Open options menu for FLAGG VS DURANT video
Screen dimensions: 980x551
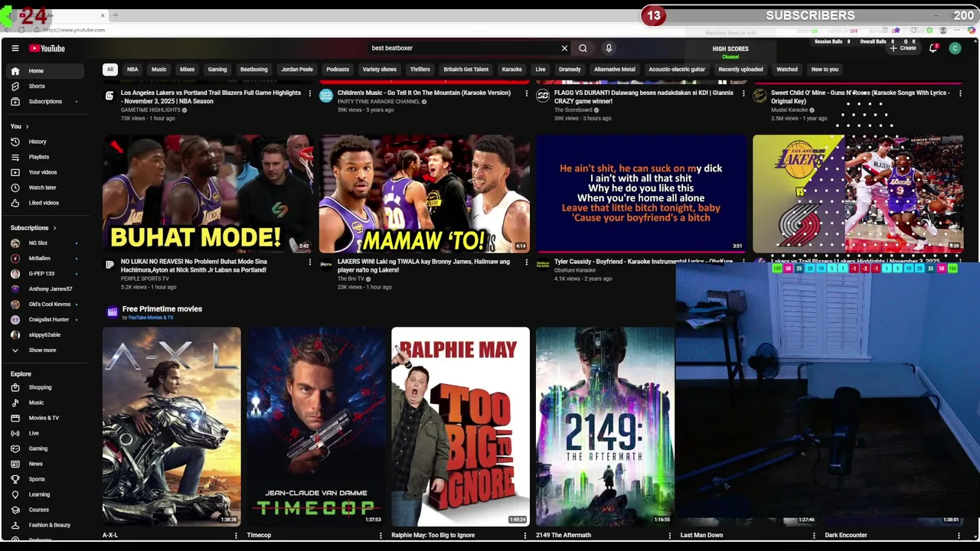743,93
